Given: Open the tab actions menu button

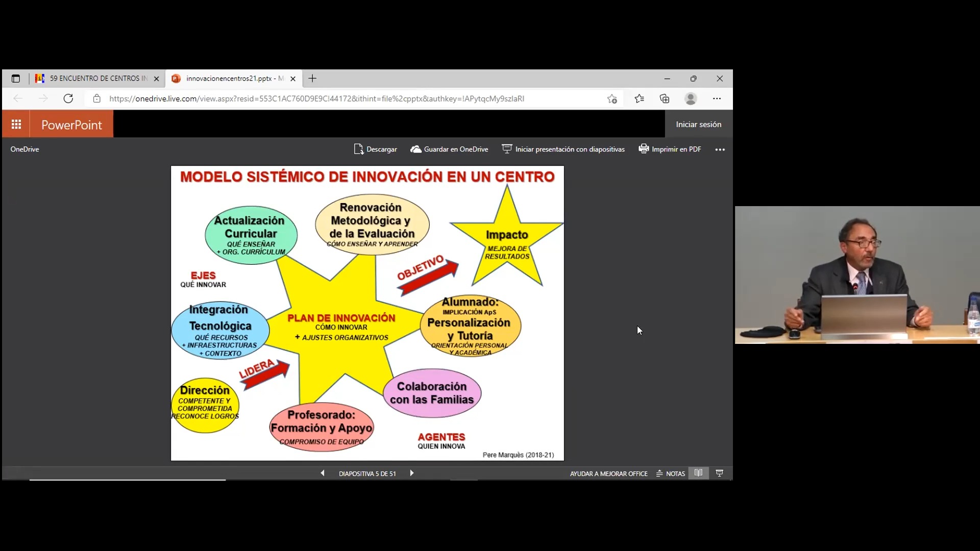Looking at the screenshot, I should 16,79.
